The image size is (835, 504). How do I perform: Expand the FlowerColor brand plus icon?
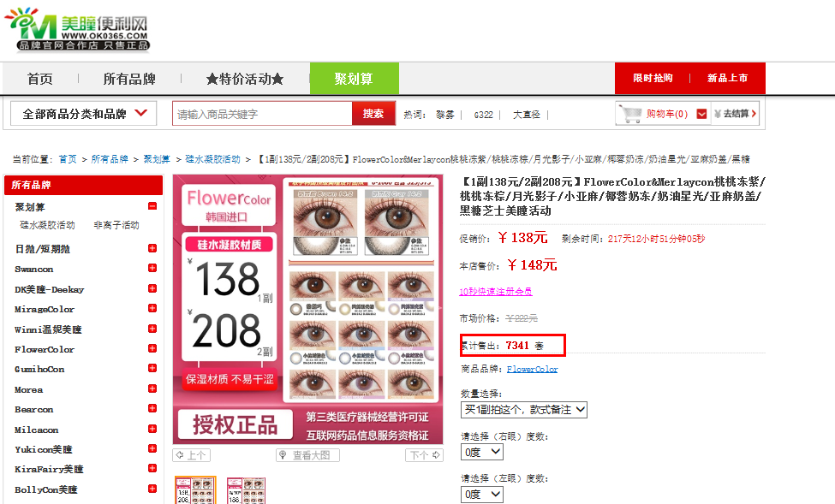point(152,348)
